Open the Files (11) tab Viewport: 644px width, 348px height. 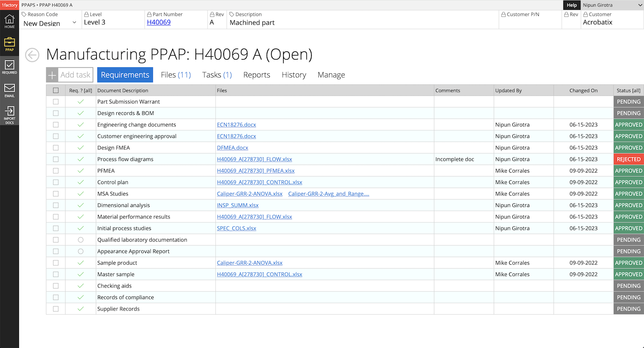pos(176,75)
